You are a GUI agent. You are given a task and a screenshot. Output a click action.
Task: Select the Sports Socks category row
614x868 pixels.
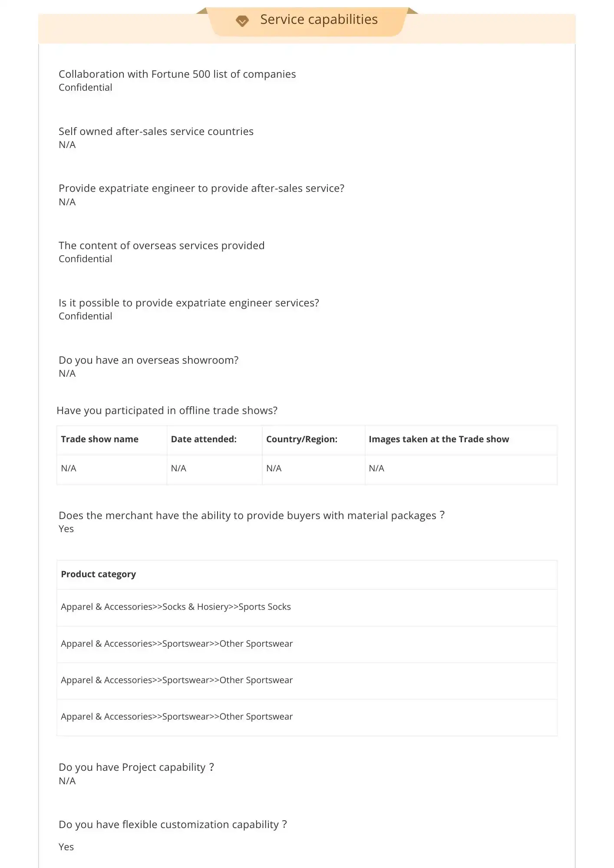tap(176, 607)
